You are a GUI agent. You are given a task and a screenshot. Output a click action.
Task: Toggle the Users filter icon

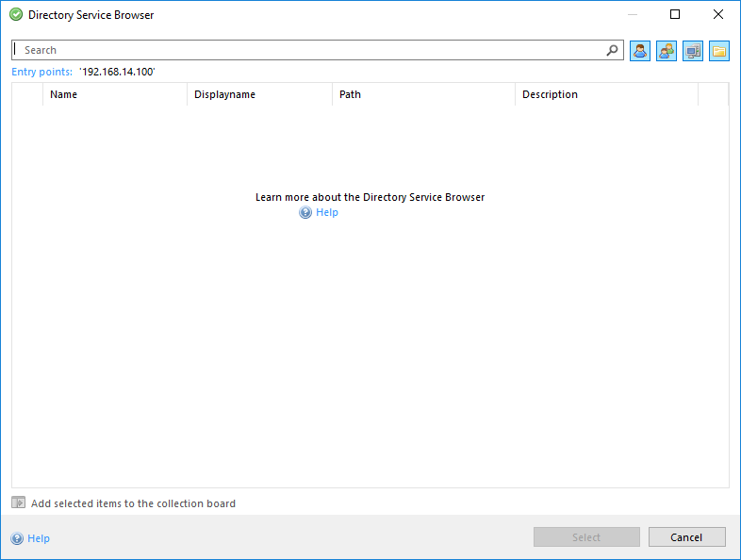[640, 51]
